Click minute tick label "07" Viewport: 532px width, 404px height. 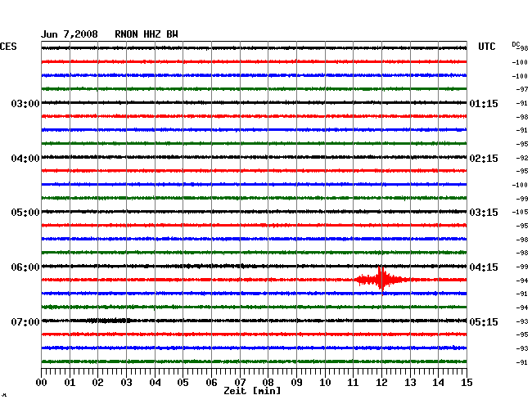click(x=240, y=382)
